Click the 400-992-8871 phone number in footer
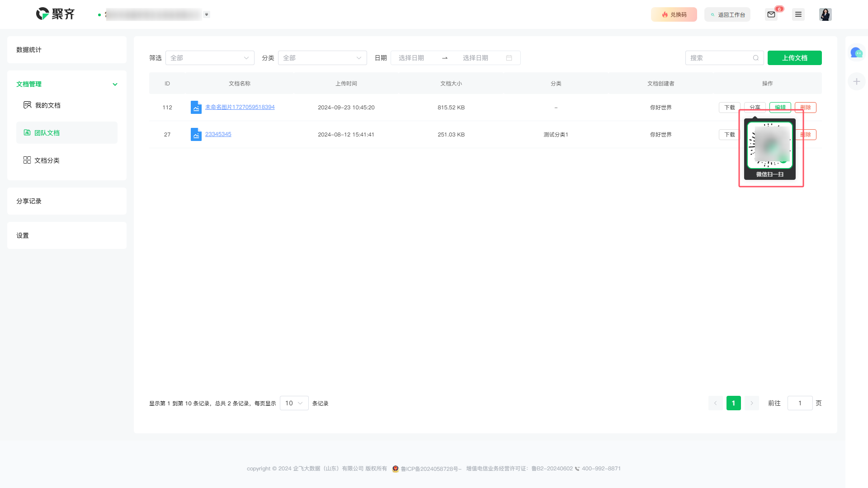The height and width of the screenshot is (488, 868). [601, 469]
